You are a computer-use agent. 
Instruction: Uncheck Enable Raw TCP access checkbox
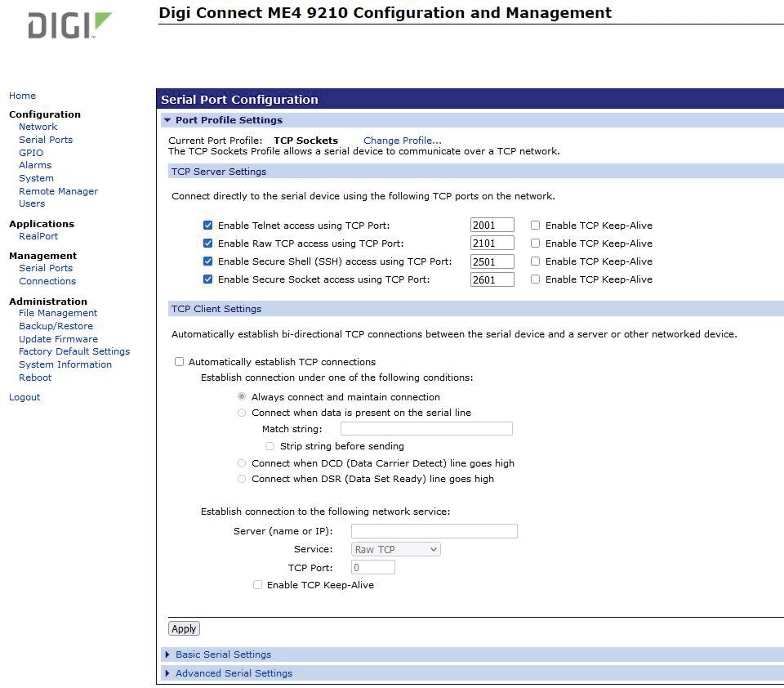pos(208,243)
